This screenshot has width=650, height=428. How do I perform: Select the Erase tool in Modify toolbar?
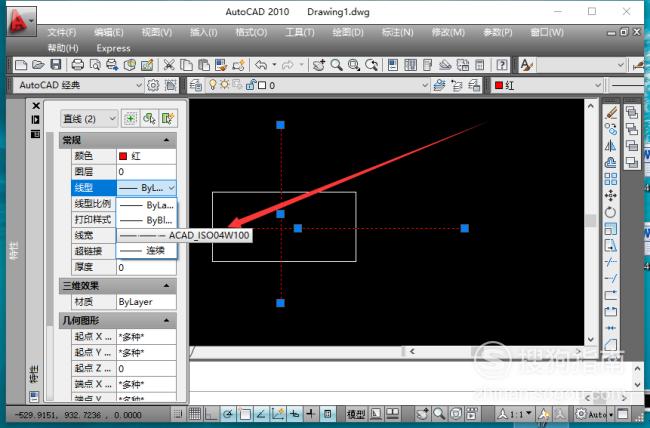(x=611, y=112)
